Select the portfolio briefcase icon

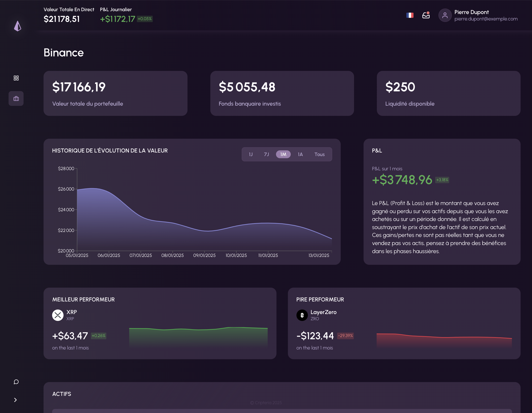coord(16,99)
